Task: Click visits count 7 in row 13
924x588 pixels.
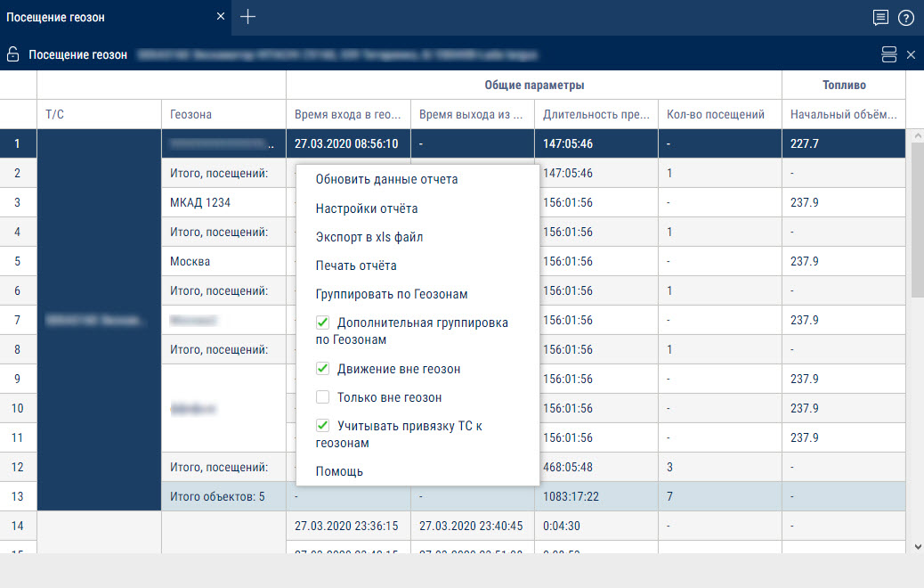Action: pyautogui.click(x=720, y=496)
